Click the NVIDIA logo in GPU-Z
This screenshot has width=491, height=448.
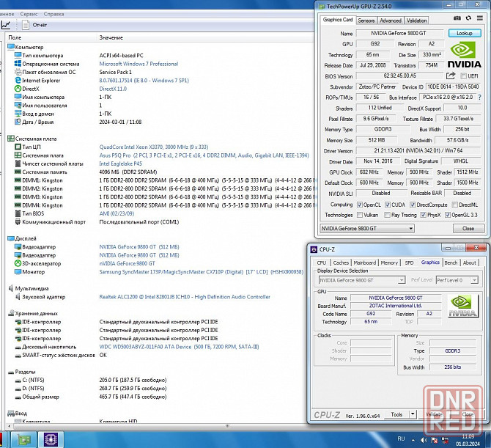tap(464, 55)
